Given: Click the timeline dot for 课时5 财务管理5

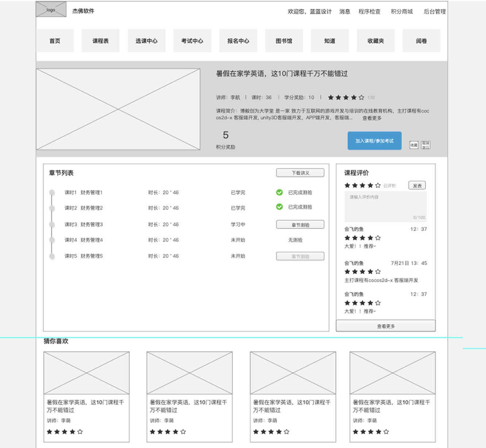Looking at the screenshot, I should point(52,256).
